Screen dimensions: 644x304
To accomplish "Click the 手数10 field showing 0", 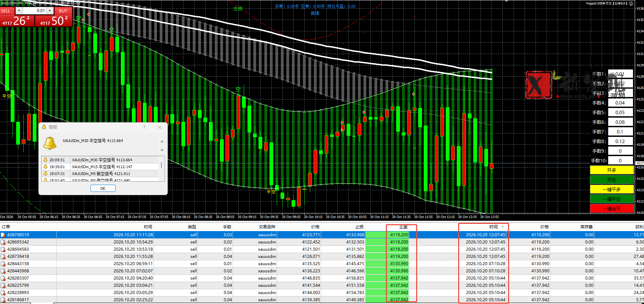I will [x=620, y=161].
